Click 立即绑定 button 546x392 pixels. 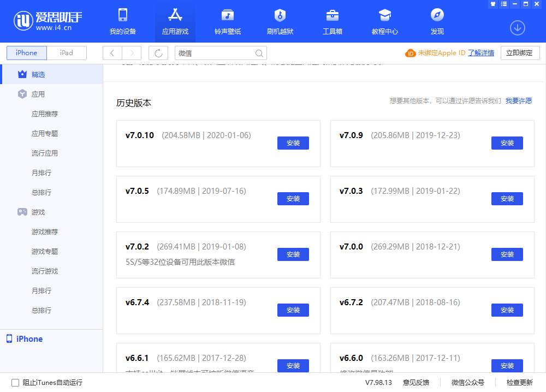[520, 53]
